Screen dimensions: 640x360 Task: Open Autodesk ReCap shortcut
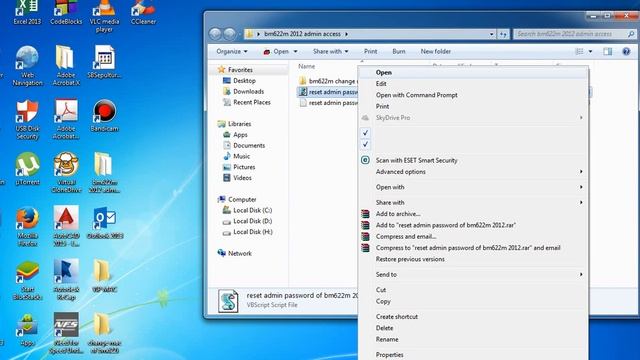66,281
